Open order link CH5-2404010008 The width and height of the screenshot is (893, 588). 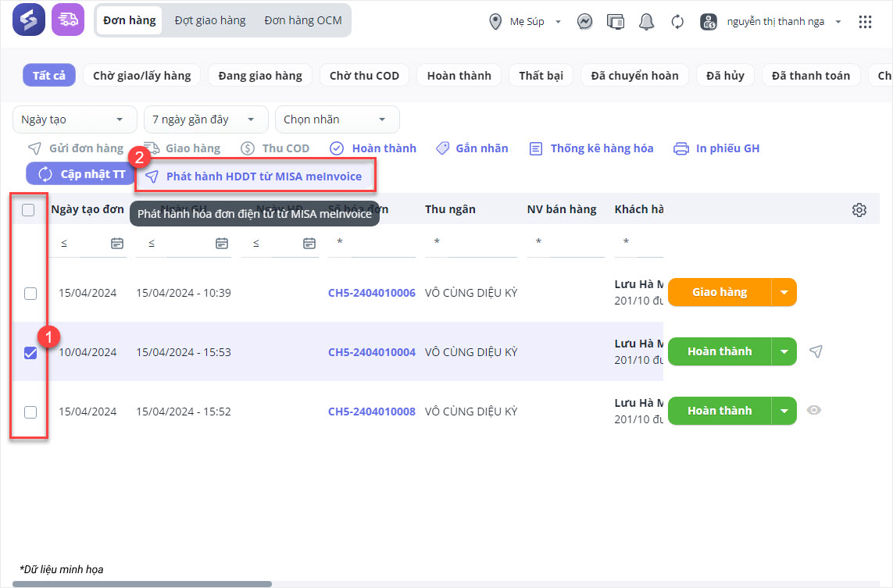371,412
